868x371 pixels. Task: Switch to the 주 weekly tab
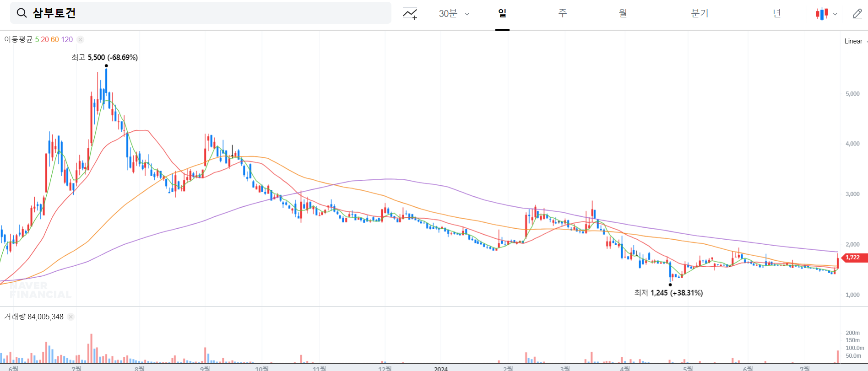(563, 13)
